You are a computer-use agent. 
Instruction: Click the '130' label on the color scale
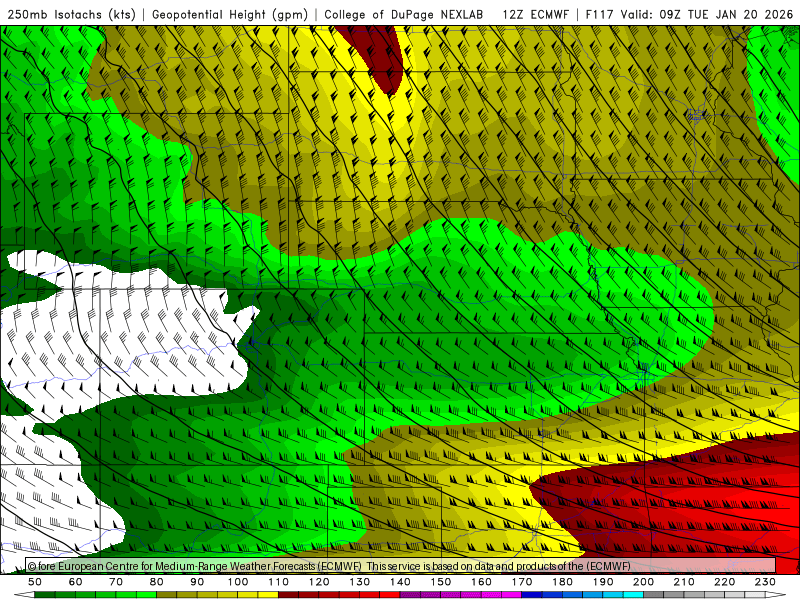pyautogui.click(x=360, y=582)
